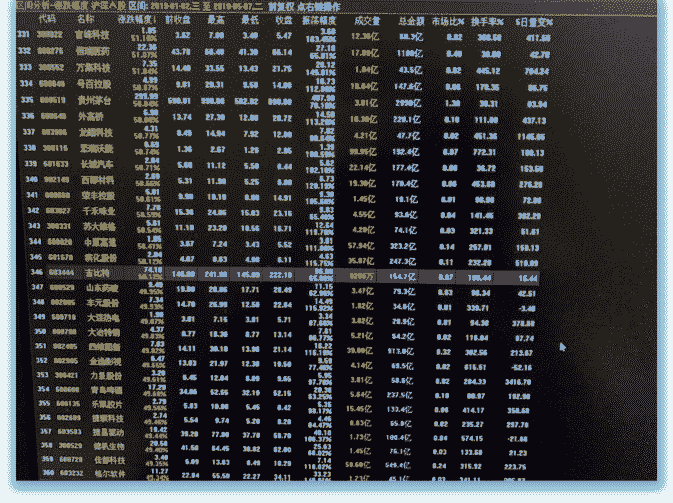Click closing price 222.10 in highlighted row
This screenshot has width=673, height=503.
(281, 276)
